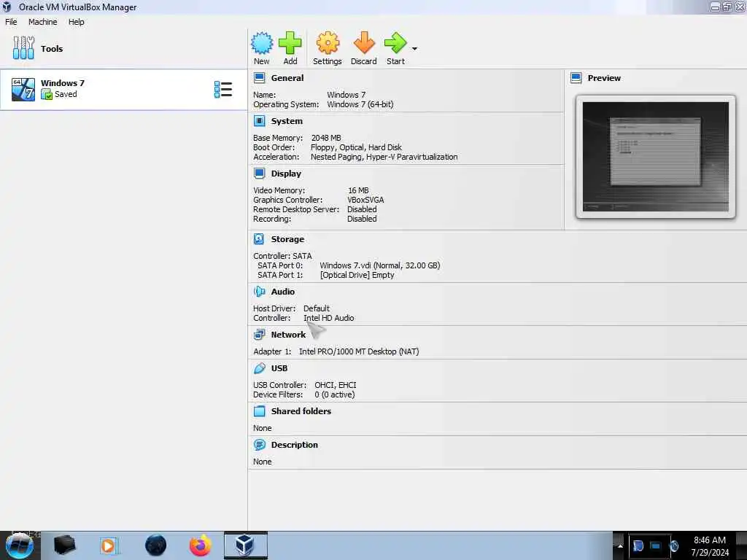Viewport: 747px width, 560px height.
Task: Select the Windows 7 machine name
Action: tap(63, 83)
